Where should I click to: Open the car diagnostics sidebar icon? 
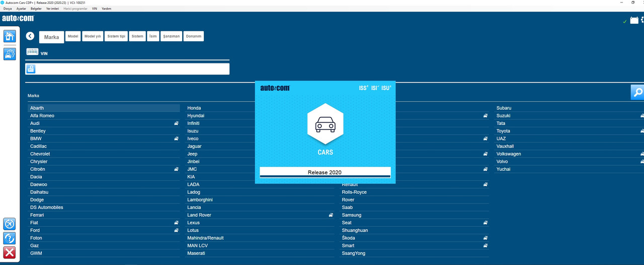(10, 54)
